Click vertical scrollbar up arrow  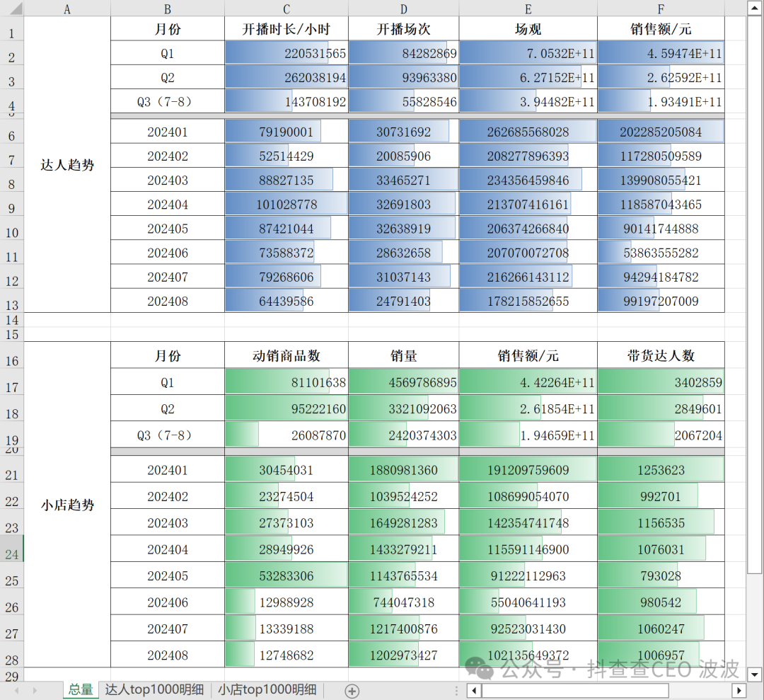(x=755, y=8)
